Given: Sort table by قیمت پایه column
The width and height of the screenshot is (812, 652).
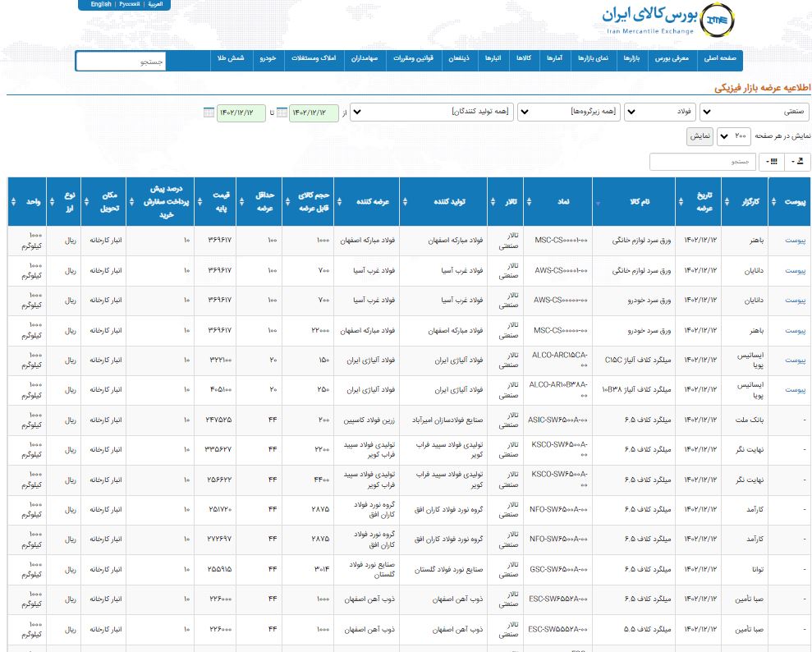Looking at the screenshot, I should point(200,201).
